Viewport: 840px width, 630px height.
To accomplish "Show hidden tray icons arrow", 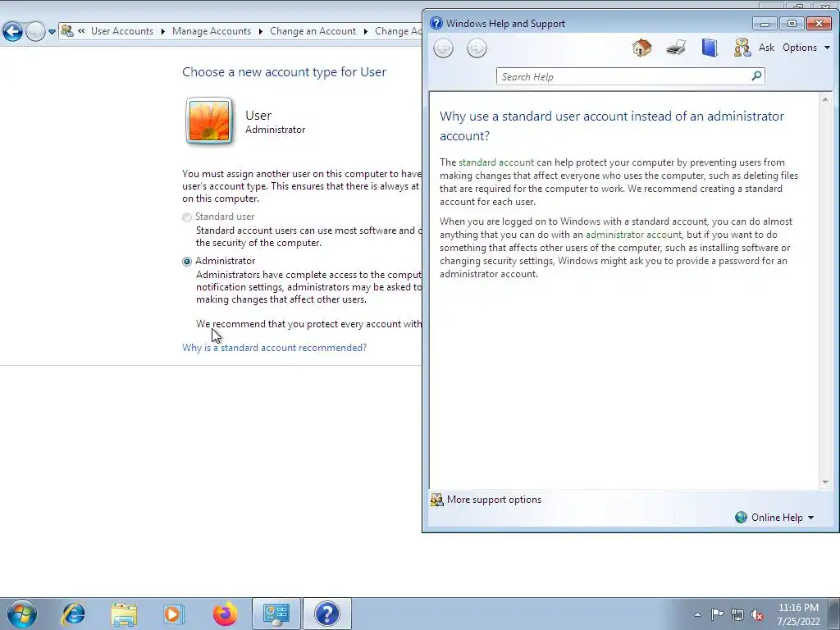I will click(x=697, y=614).
